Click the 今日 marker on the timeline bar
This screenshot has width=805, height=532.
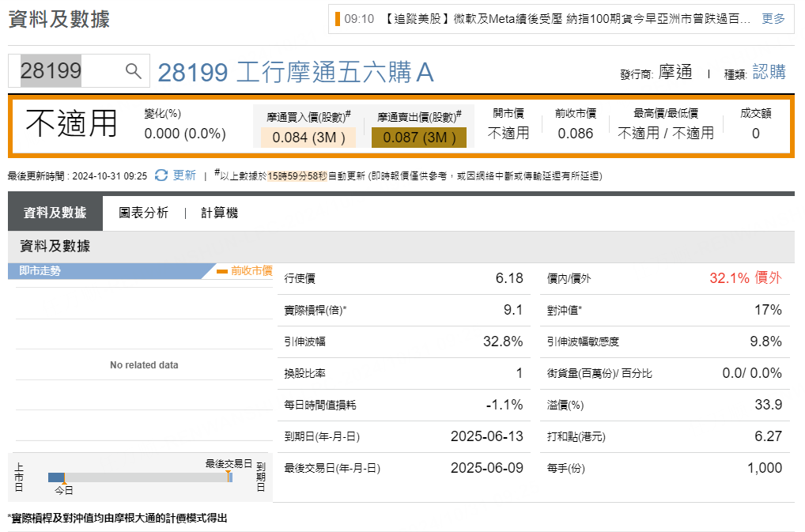tap(64, 490)
